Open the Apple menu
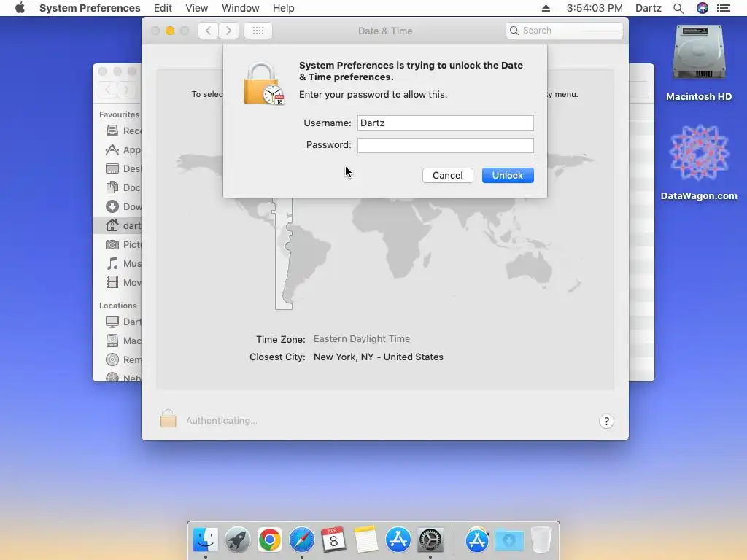The height and width of the screenshot is (560, 747). (x=20, y=8)
